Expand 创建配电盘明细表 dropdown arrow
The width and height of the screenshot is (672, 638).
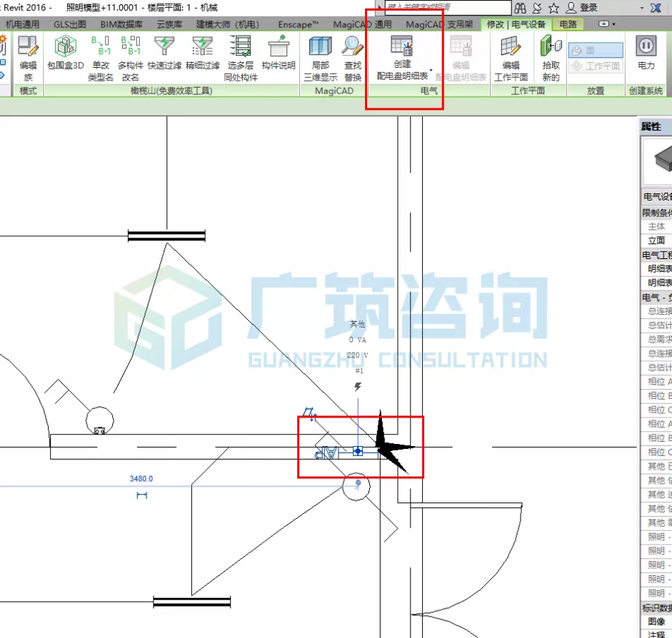[x=431, y=70]
